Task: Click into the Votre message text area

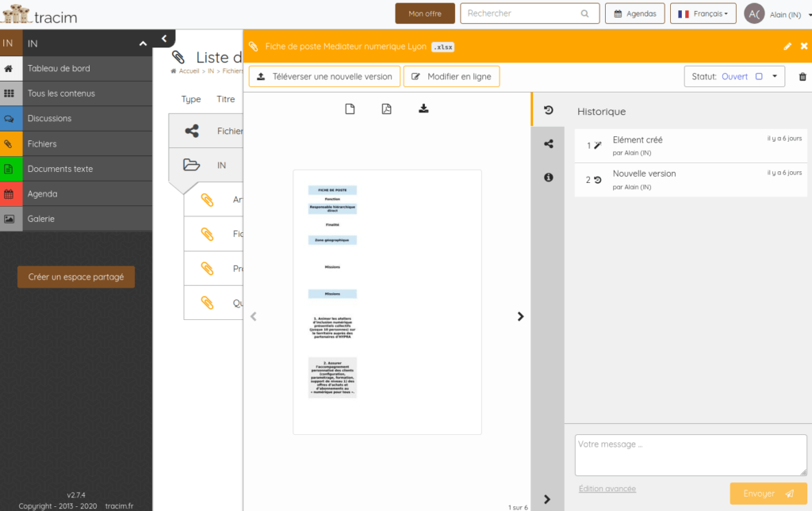Action: pos(690,455)
